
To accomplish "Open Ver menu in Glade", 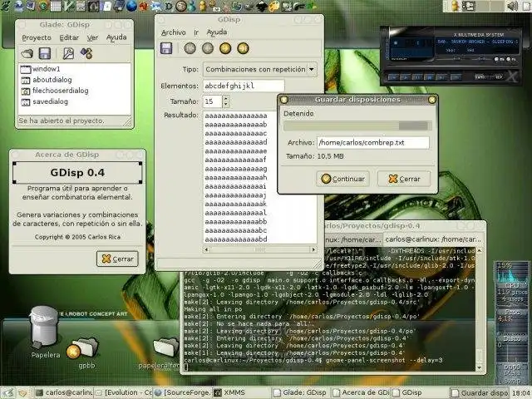I will pyautogui.click(x=92, y=37).
